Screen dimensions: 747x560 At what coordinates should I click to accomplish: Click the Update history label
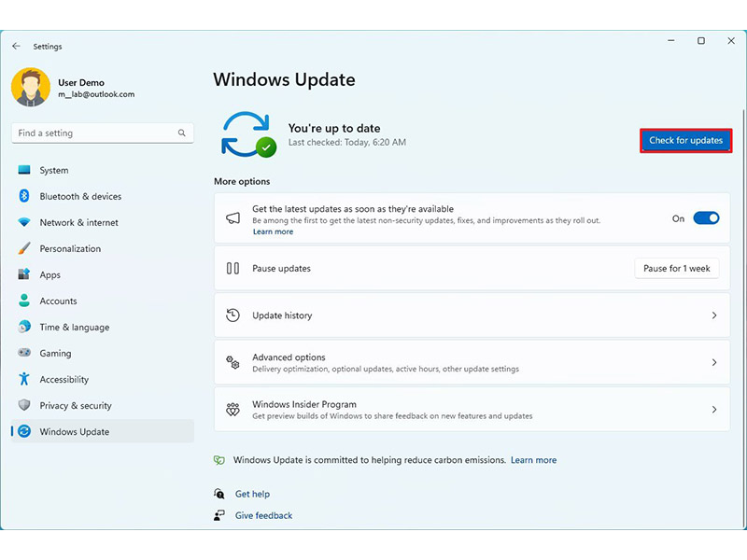(282, 315)
